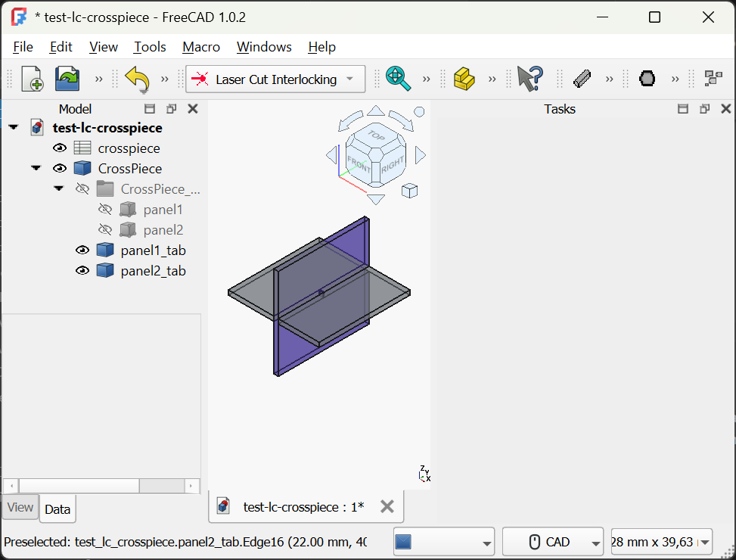
Task: Collapse the CrossPiece tree node
Action: pyautogui.click(x=36, y=168)
